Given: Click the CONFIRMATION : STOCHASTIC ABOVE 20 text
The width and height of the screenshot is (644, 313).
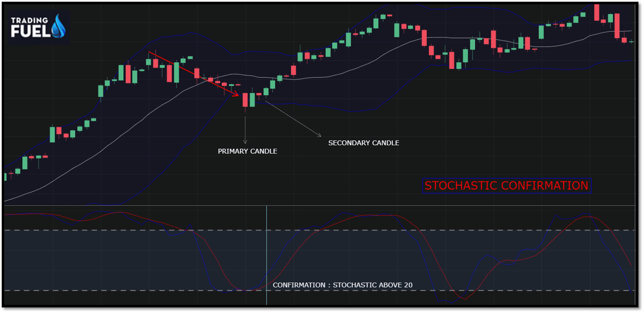Looking at the screenshot, I should pyautogui.click(x=343, y=285).
